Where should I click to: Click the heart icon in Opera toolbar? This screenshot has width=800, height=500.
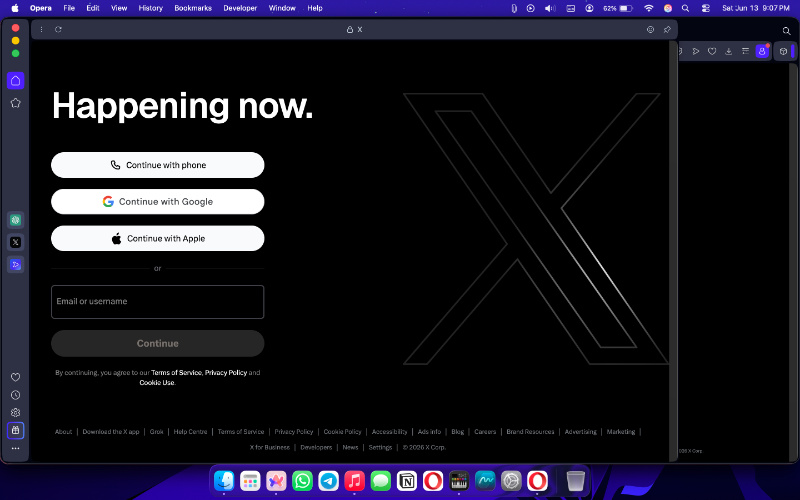coord(712,51)
